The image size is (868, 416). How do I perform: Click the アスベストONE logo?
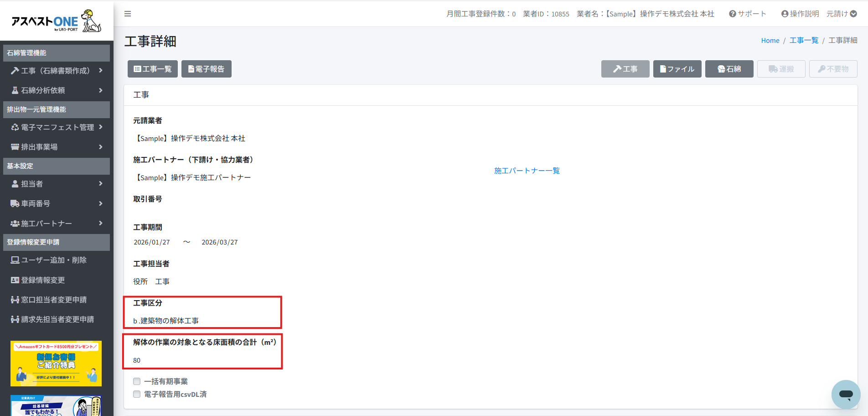pyautogui.click(x=56, y=21)
